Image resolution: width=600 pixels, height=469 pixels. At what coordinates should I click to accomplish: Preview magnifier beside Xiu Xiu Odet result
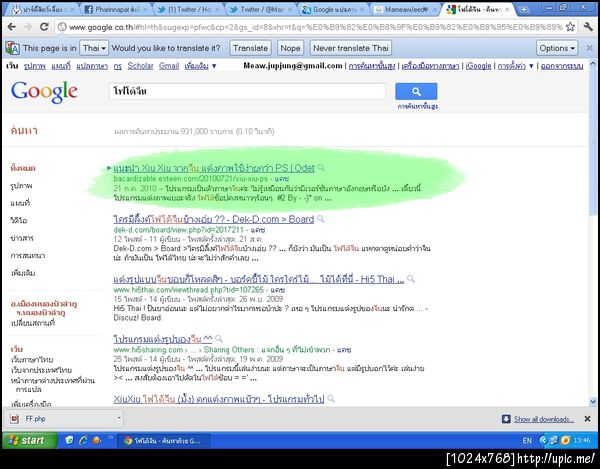321,168
